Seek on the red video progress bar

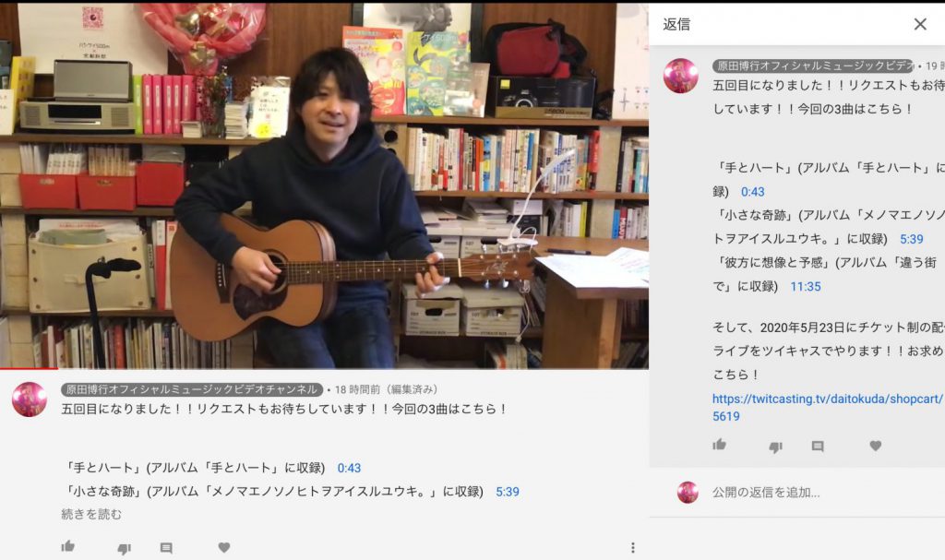pos(324,368)
